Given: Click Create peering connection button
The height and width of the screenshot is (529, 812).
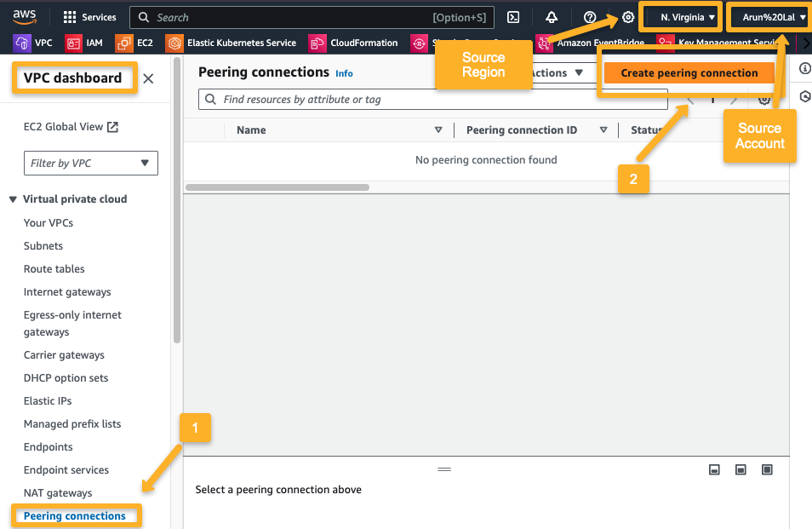Looking at the screenshot, I should tap(689, 73).
